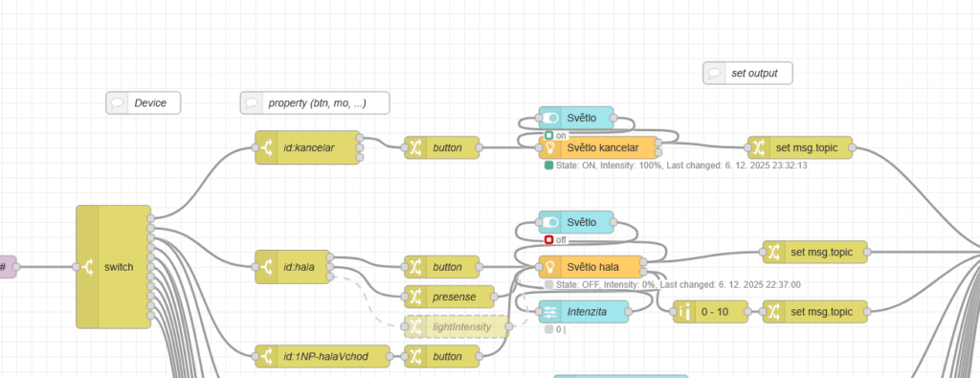980x378 pixels.
Task: Click change icon on button node after id:hala
Action: click(x=415, y=267)
